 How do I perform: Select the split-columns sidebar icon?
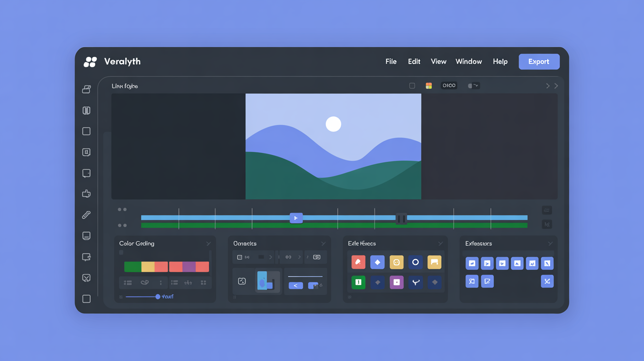tap(86, 110)
